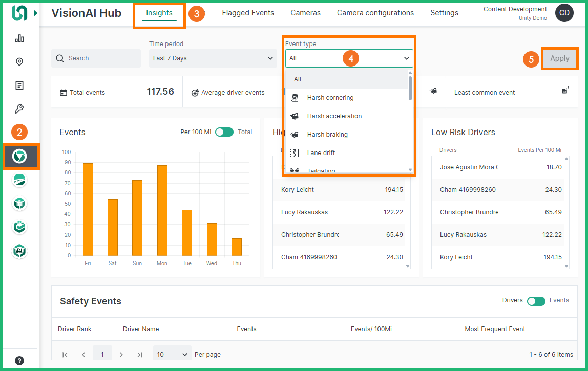Switch to the Flagged Events tab
The height and width of the screenshot is (371, 588).
click(248, 13)
